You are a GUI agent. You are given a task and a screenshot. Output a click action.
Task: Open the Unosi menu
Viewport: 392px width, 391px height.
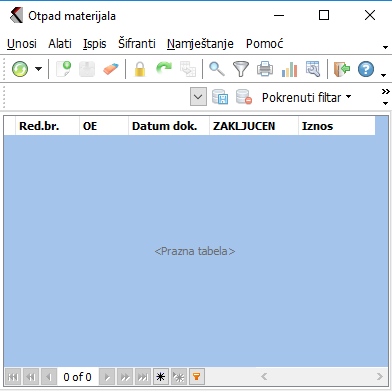pos(22,44)
